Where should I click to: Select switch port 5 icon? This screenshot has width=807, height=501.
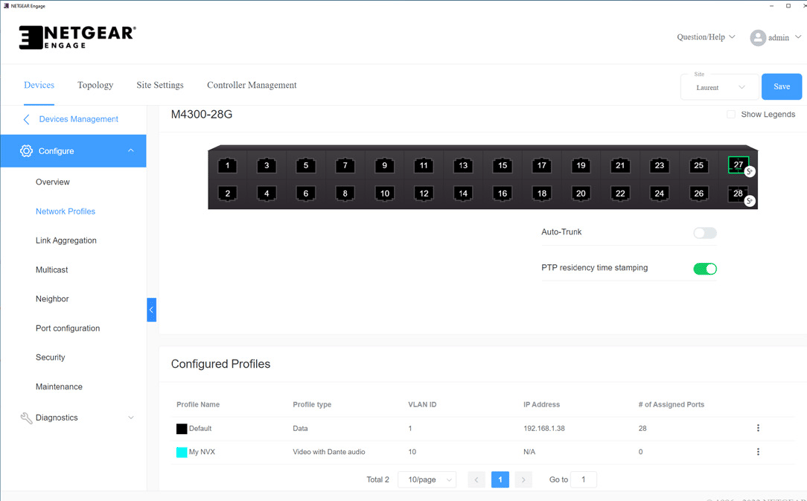[306, 165]
